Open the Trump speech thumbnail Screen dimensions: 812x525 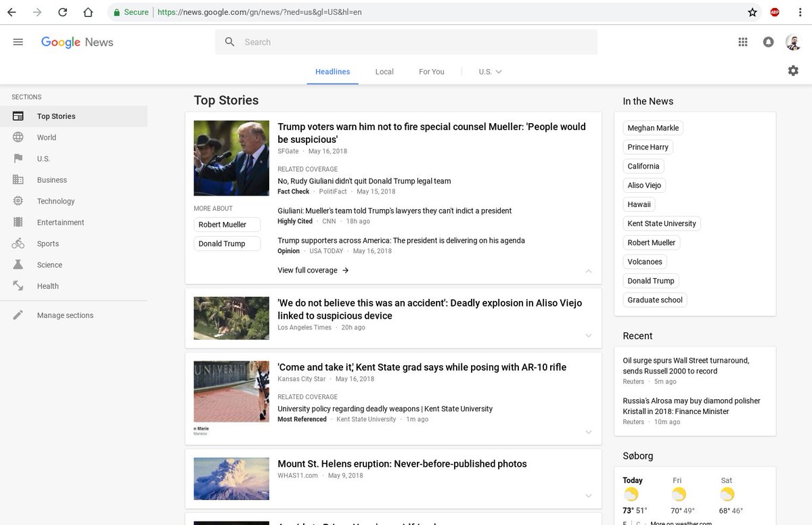click(231, 158)
